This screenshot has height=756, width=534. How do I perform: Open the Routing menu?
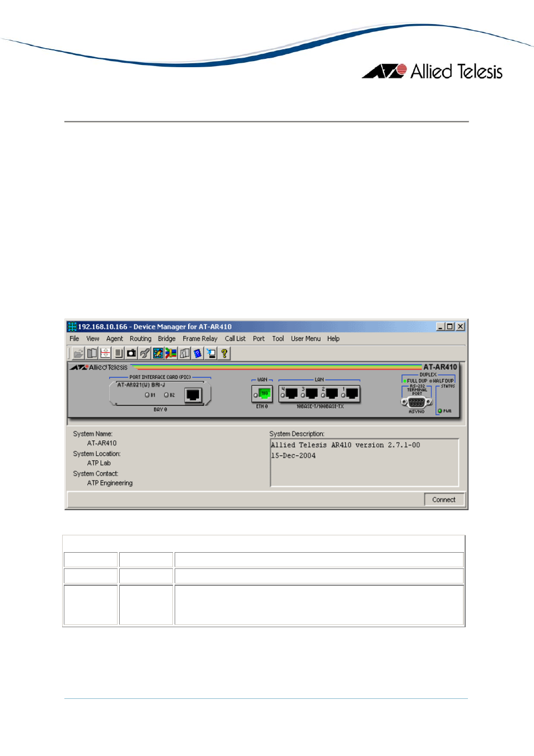coord(140,339)
